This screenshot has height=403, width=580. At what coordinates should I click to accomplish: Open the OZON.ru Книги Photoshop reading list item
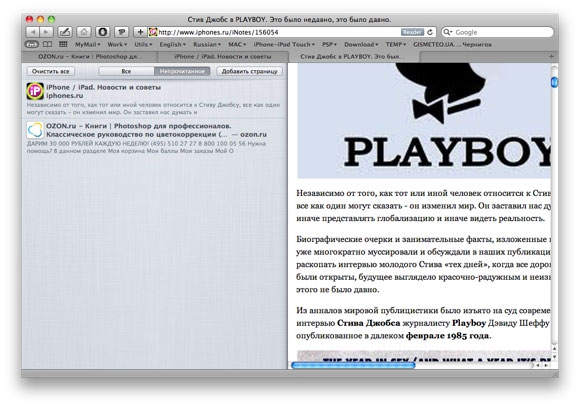tap(155, 138)
